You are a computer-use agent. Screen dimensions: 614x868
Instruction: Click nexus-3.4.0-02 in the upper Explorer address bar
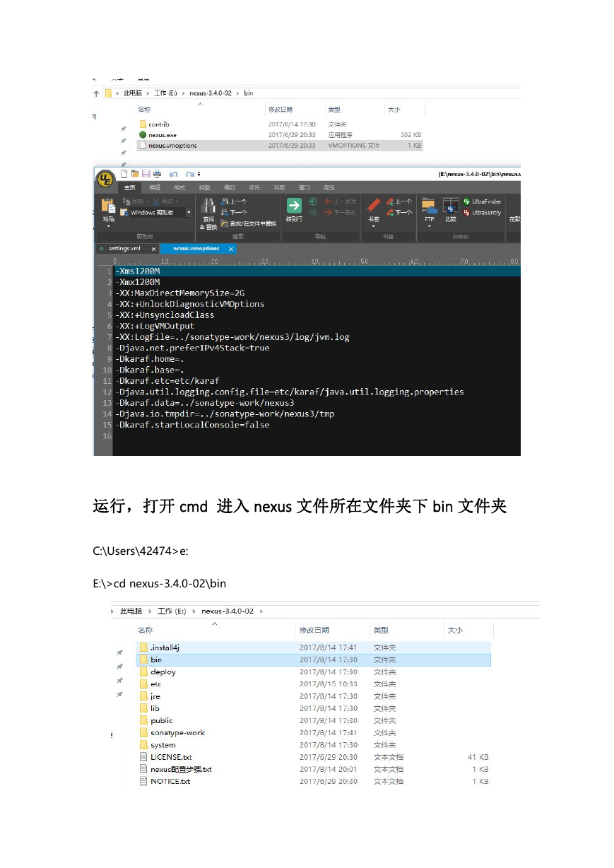tap(210, 93)
